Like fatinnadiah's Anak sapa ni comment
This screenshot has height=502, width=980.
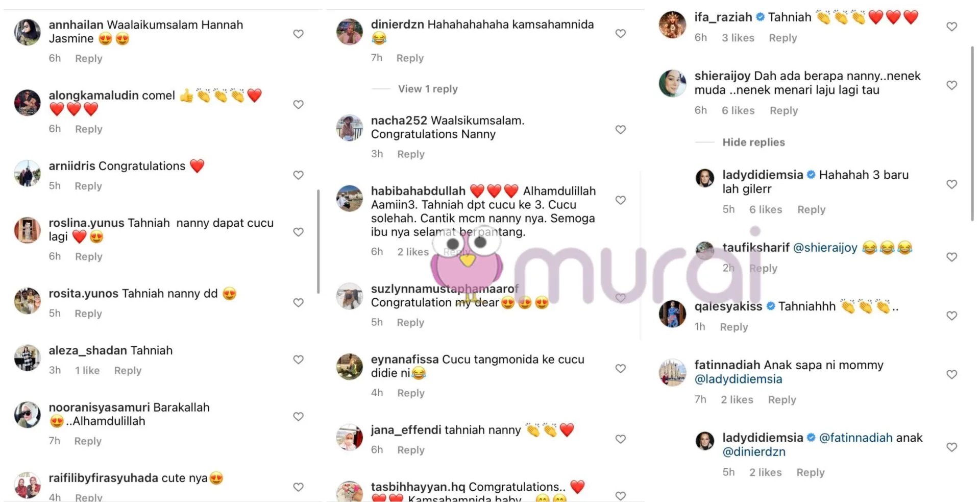pyautogui.click(x=952, y=374)
